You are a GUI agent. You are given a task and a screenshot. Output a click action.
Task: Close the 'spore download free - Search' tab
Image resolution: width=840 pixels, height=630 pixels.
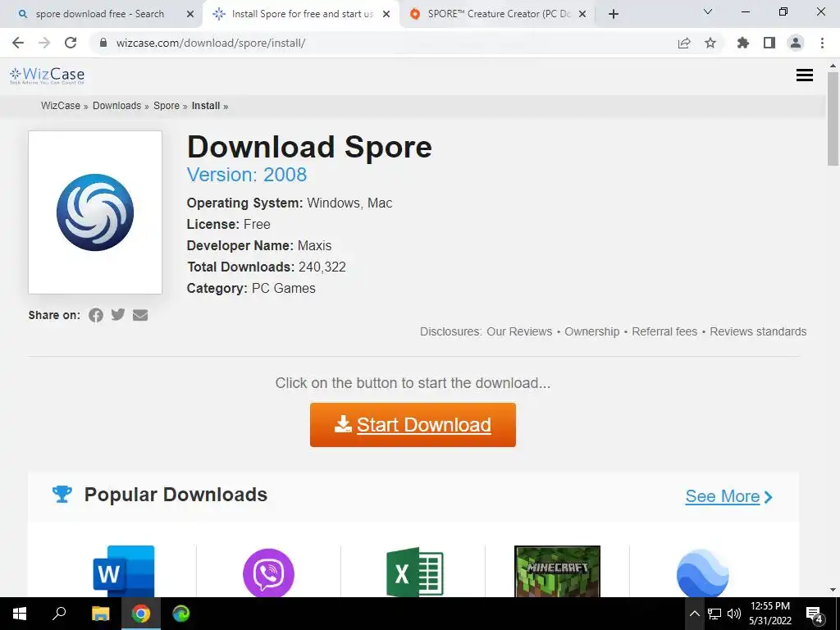coord(189,15)
